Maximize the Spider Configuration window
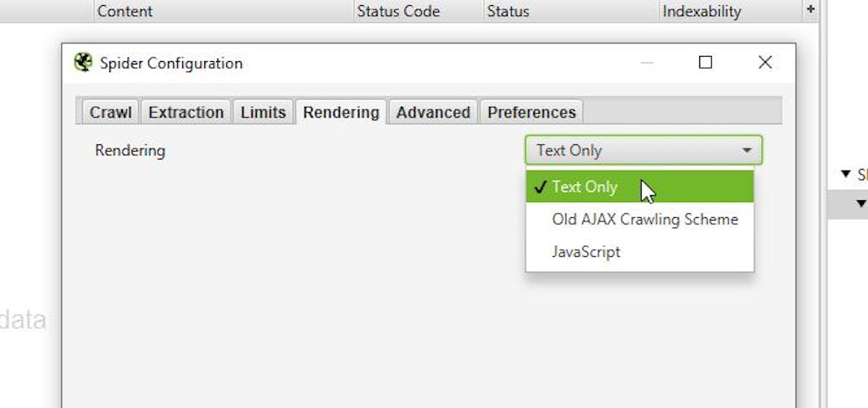The height and width of the screenshot is (408, 868). coord(705,63)
